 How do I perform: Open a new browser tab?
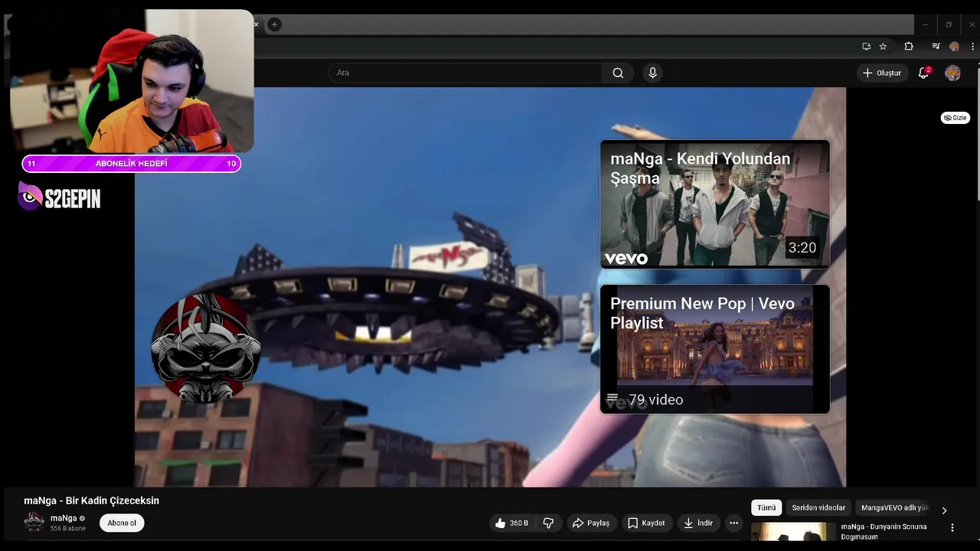coord(274,24)
